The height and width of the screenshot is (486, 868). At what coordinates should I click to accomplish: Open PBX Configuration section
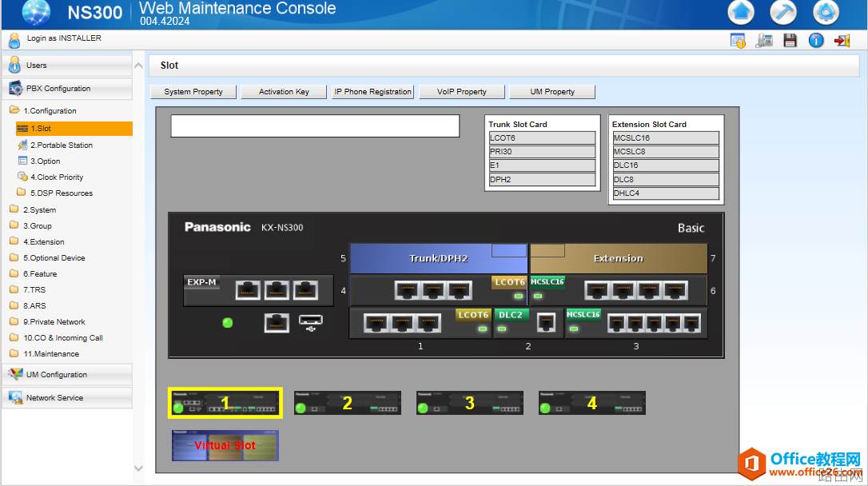67,89
